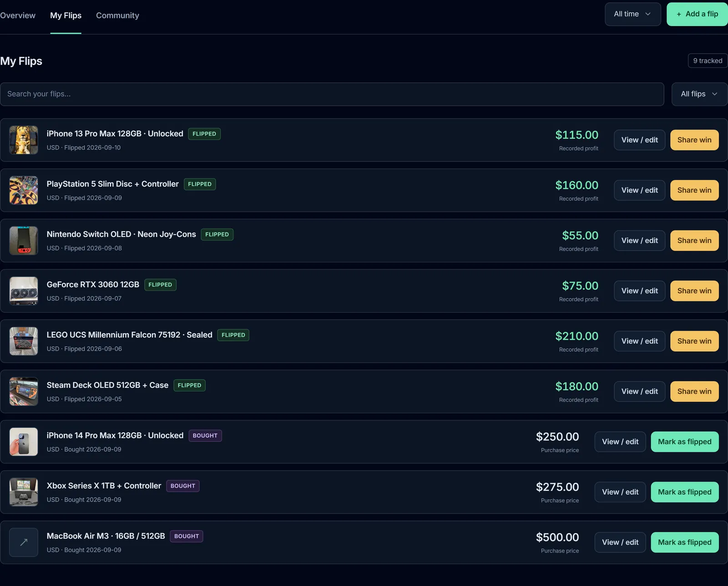Click the $500.00 purchase price value
Screen dimensions: 728x586
point(557,537)
